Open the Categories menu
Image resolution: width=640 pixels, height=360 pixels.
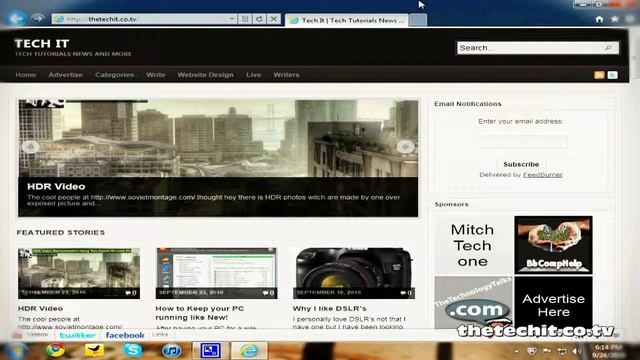coord(115,75)
